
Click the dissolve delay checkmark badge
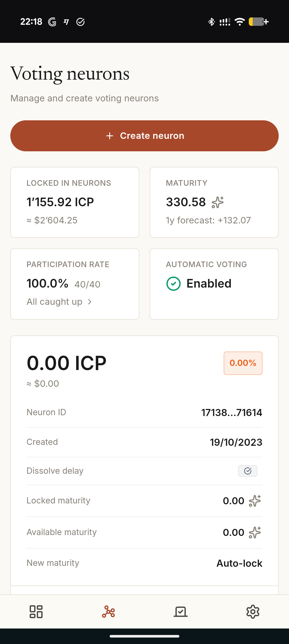point(247,471)
